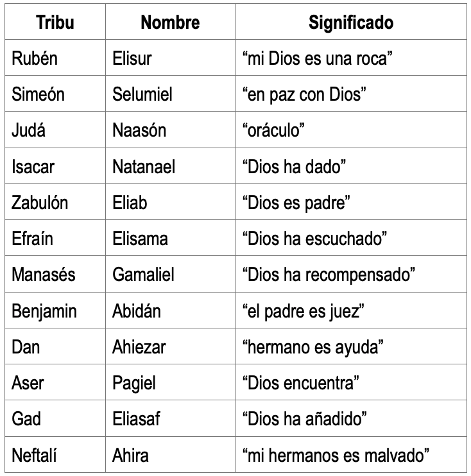This screenshot has height=476, width=471.
Task: Click the Significado column header
Action: (351, 22)
